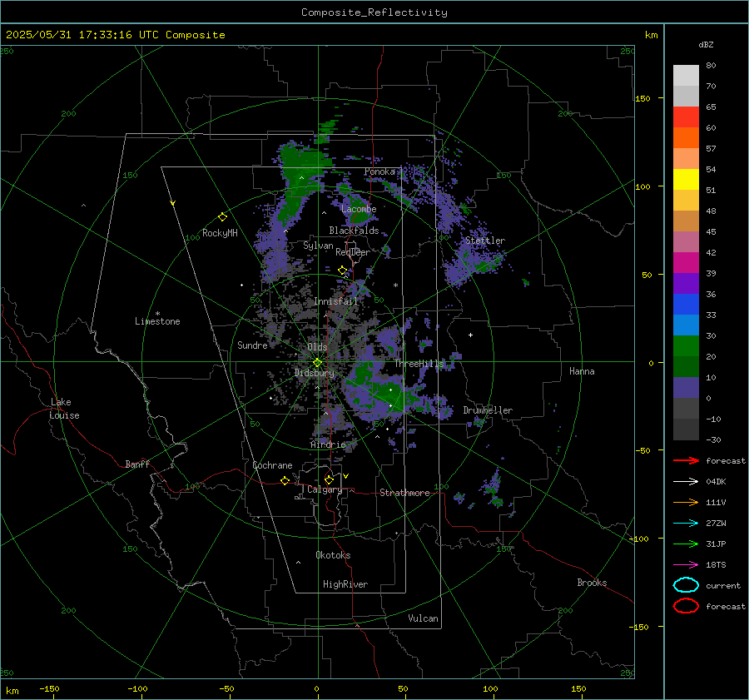This screenshot has width=749, height=700.
Task: Select the yellow 54 dBZ swatch
Action: [686, 179]
